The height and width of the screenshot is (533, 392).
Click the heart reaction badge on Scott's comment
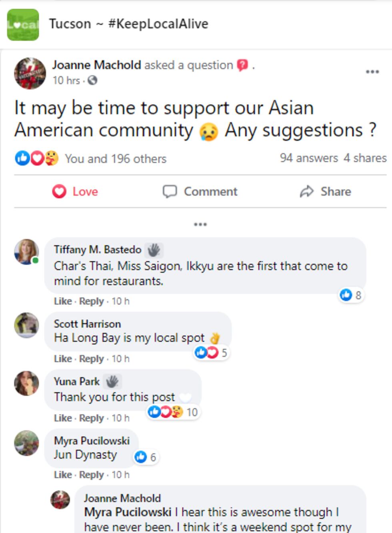tap(213, 353)
